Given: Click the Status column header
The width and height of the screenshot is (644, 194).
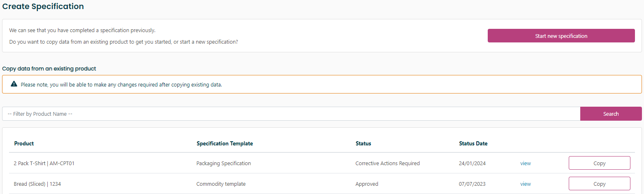Looking at the screenshot, I should [363, 143].
